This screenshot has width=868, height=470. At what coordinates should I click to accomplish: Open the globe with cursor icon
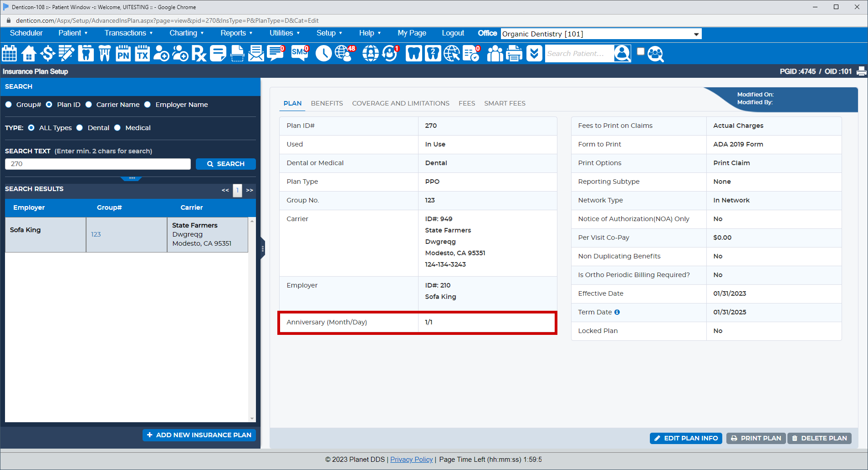(452, 54)
